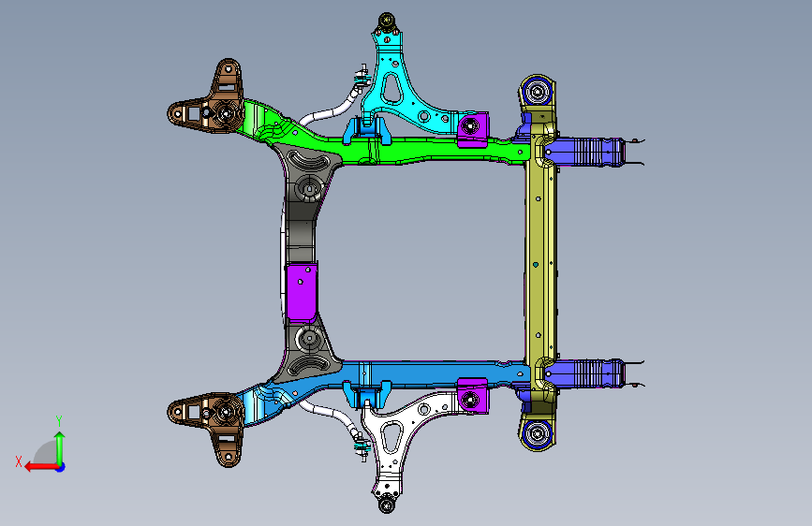Click the green "Y" axis label
Image resolution: width=812 pixels, height=526 pixels.
click(59, 420)
